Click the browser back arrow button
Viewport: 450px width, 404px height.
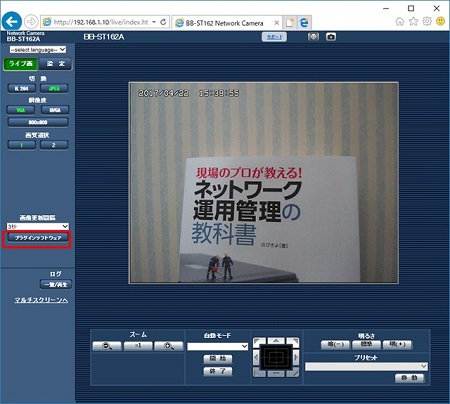point(12,22)
